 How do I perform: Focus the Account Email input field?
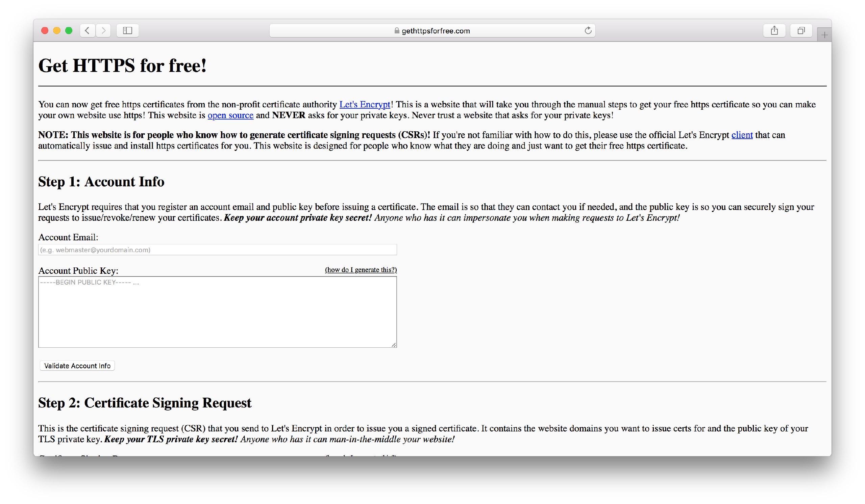[x=218, y=249]
